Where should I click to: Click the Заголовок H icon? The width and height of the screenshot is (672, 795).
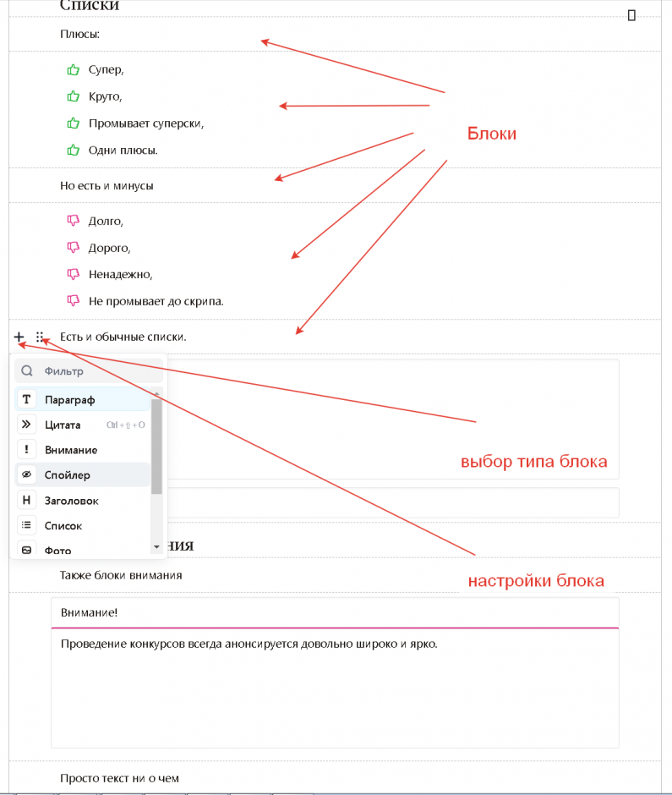pyautogui.click(x=26, y=501)
